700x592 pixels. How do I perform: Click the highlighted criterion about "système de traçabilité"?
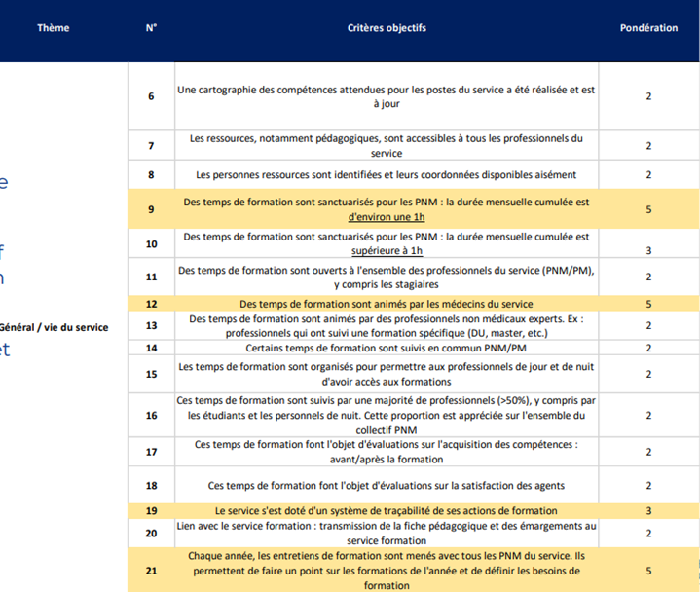[387, 510]
